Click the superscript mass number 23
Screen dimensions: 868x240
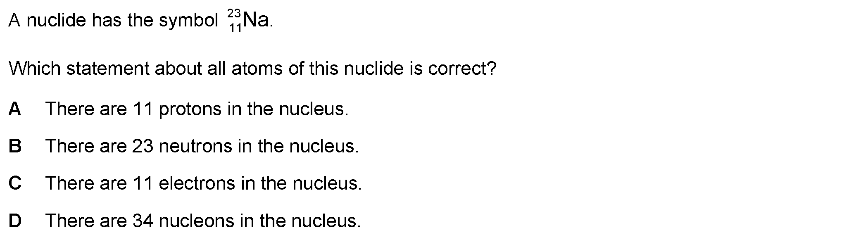click(x=234, y=13)
